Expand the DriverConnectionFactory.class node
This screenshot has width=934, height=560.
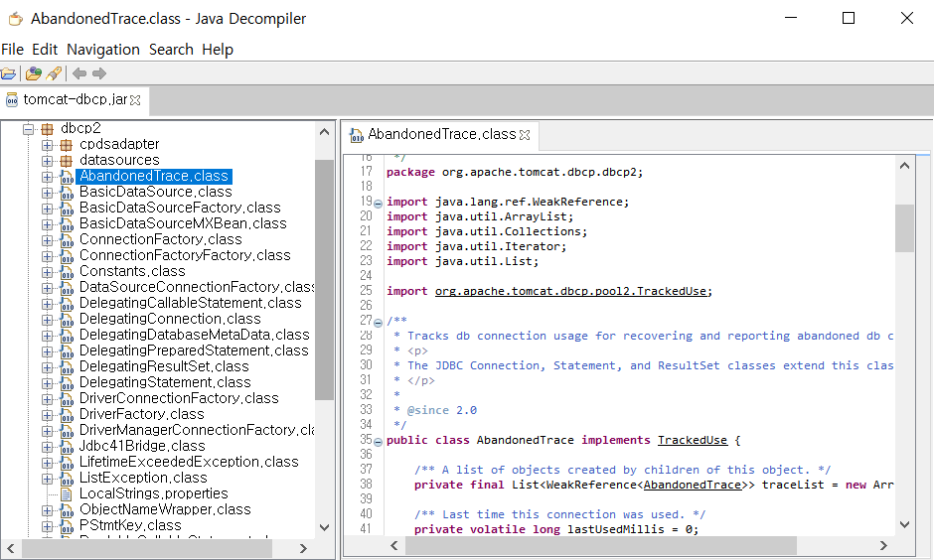click(x=47, y=399)
